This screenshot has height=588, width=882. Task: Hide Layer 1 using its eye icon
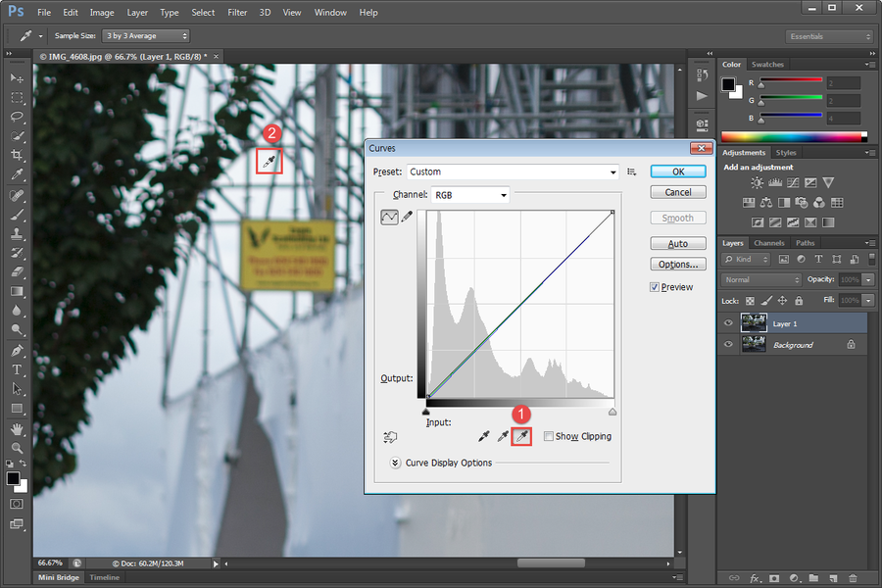[728, 323]
